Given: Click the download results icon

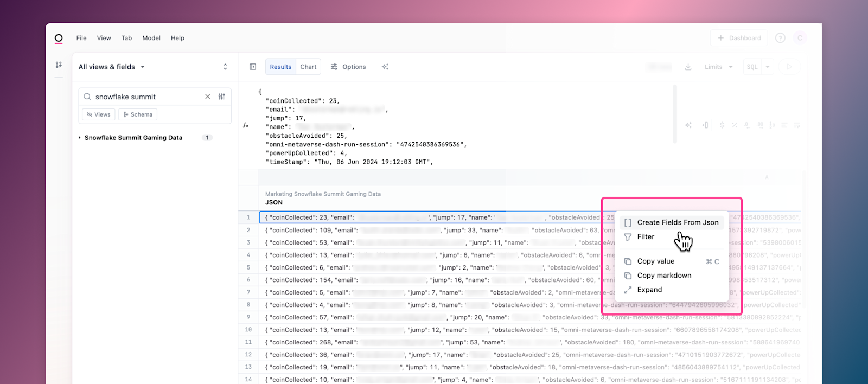Looking at the screenshot, I should pyautogui.click(x=688, y=67).
